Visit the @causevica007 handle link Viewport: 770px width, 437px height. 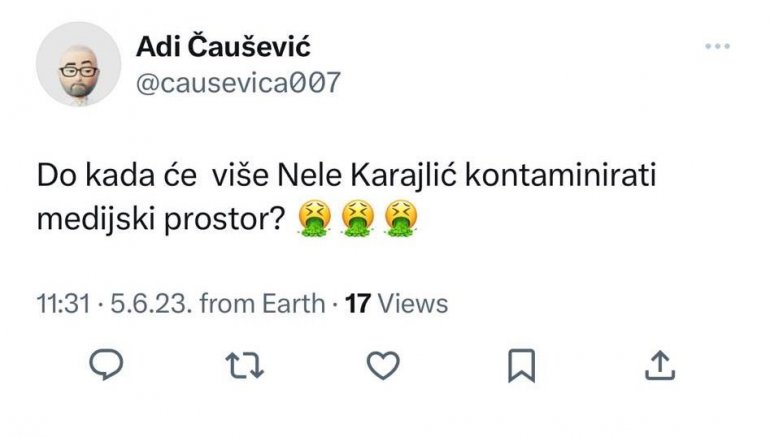point(237,82)
